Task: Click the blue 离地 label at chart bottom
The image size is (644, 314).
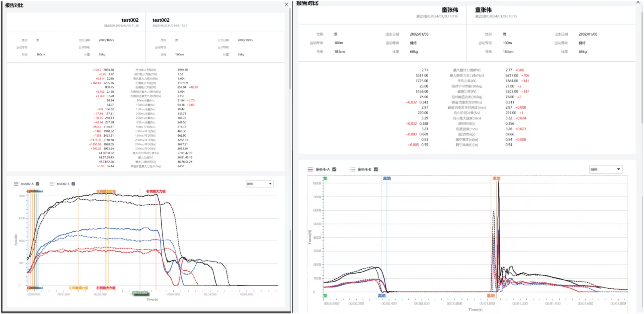Action: (381, 296)
